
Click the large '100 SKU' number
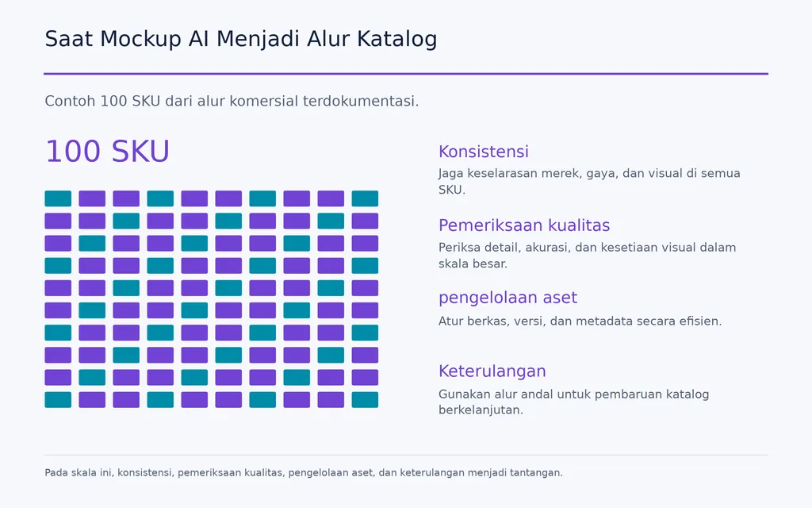(107, 152)
